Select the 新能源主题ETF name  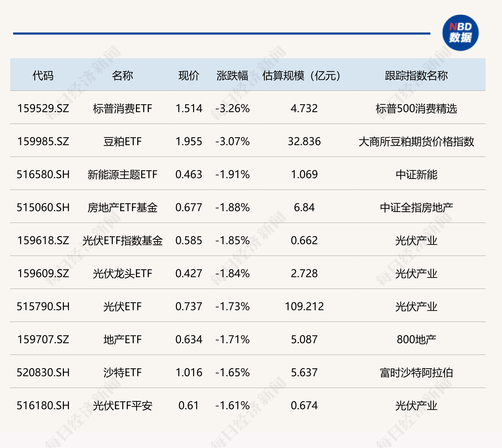123,175
